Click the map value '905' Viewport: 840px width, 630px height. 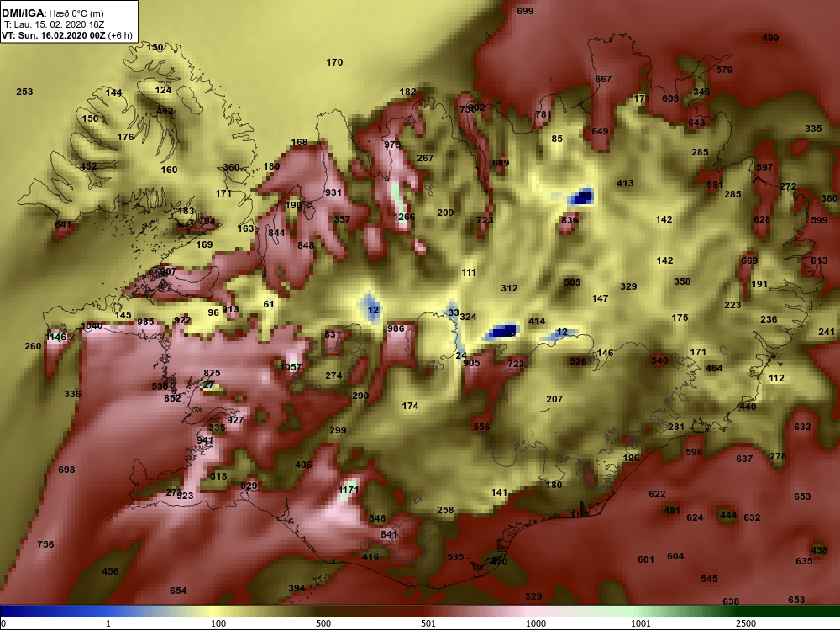tap(471, 363)
